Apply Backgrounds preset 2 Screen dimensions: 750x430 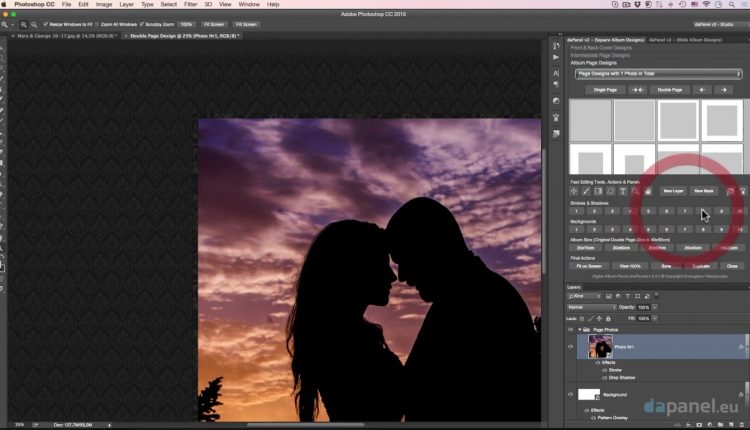[594, 230]
